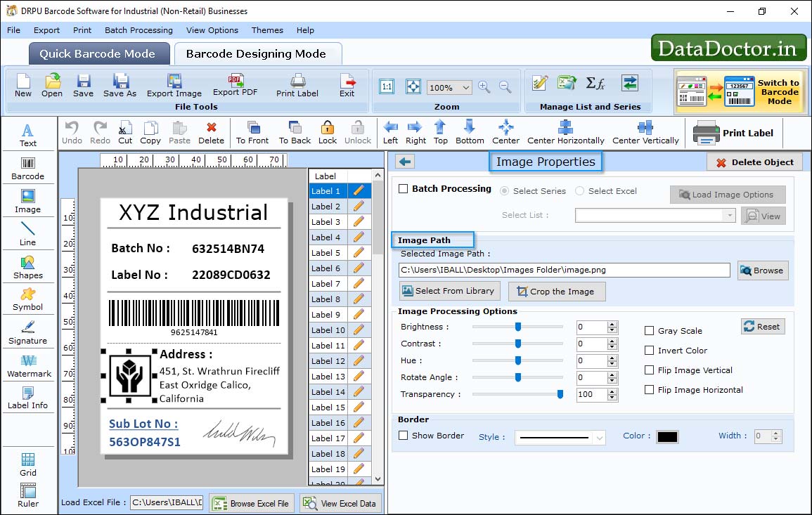Add a Signature with sidebar tool
The width and height of the screenshot is (812, 515).
tap(28, 333)
